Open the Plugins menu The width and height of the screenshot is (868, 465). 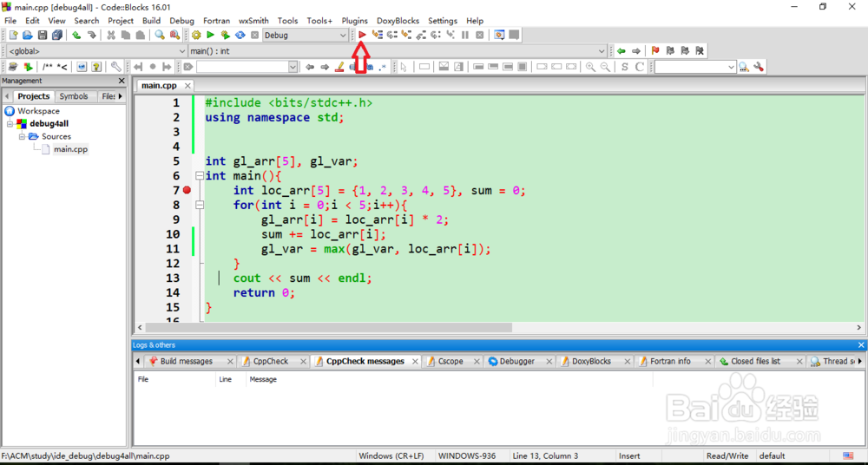click(x=354, y=21)
